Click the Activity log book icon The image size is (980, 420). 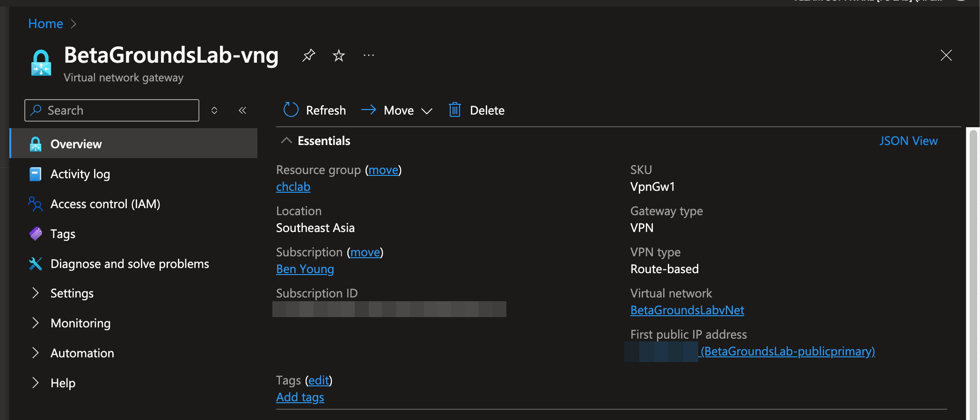[x=36, y=174]
